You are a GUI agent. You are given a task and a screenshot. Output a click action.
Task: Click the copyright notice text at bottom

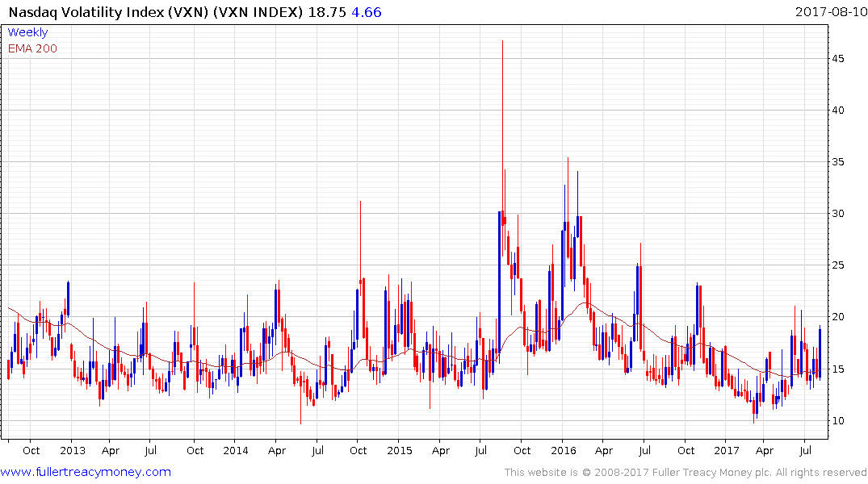686,473
